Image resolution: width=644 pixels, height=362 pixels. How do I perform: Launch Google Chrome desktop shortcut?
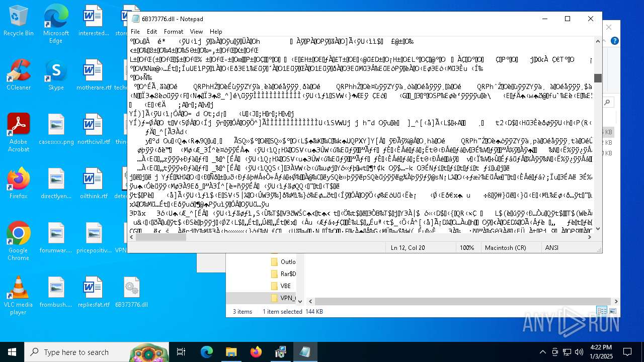pos(19,241)
